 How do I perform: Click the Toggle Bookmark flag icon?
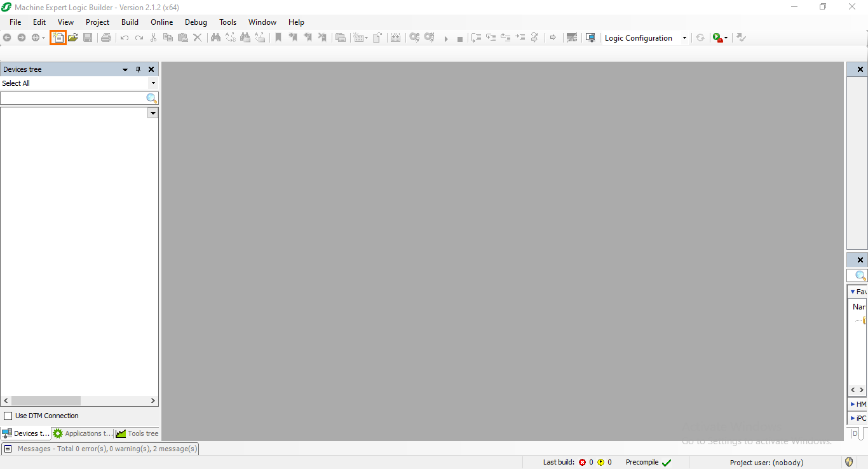pyautogui.click(x=278, y=37)
